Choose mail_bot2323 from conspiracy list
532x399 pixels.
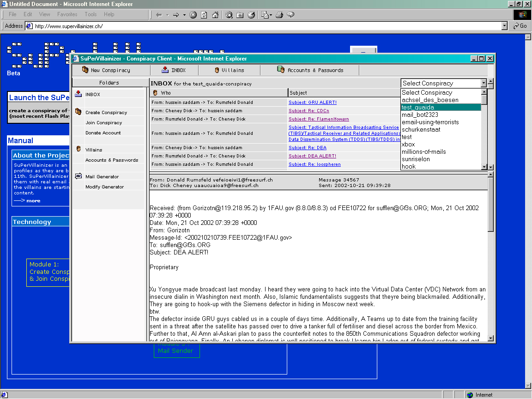pos(420,115)
